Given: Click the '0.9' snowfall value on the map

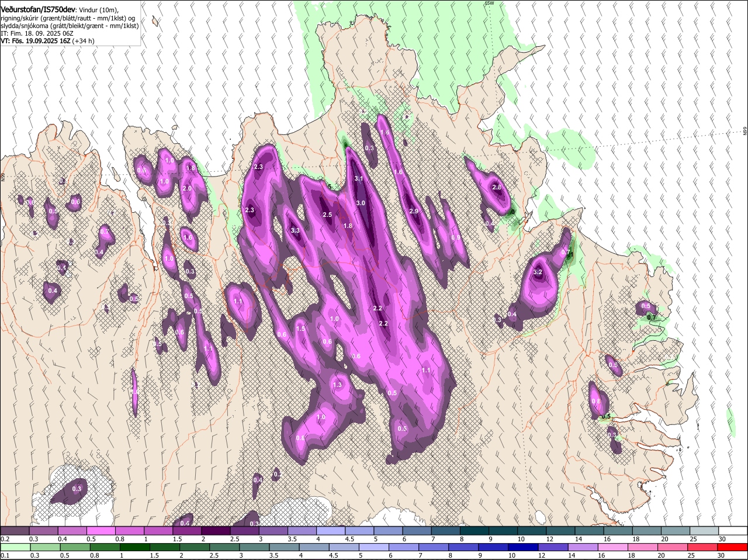Looking at the screenshot, I should [x=456, y=238].
